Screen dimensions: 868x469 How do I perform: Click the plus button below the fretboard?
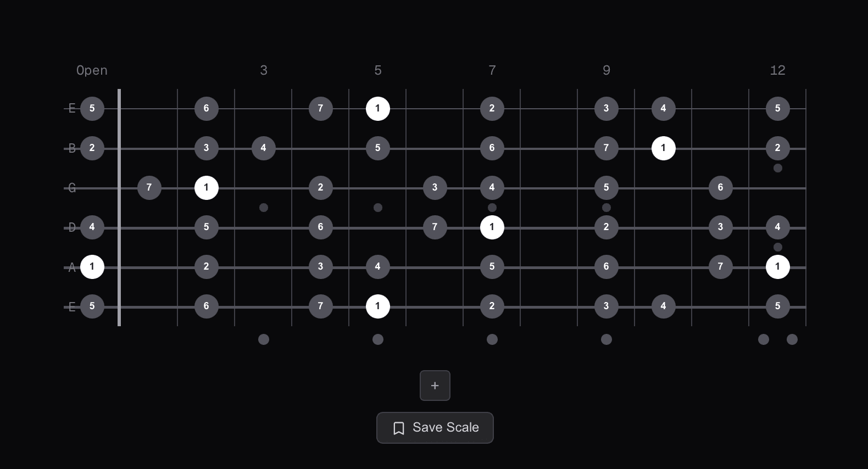click(x=435, y=385)
